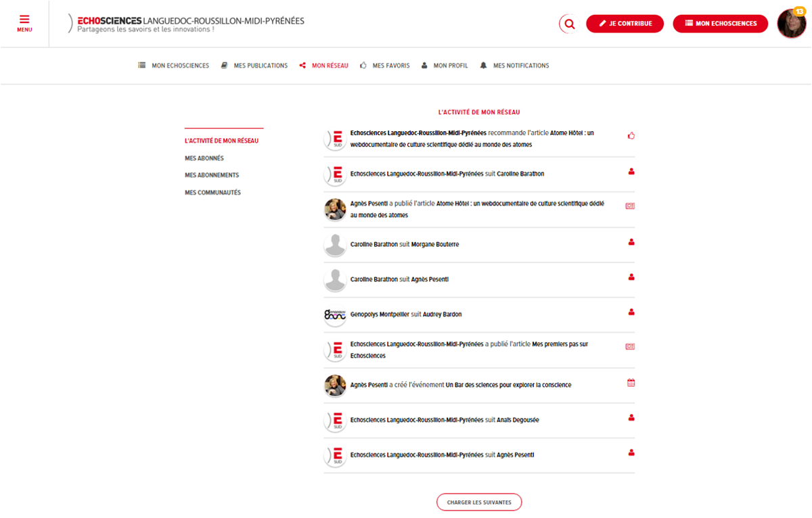The width and height of the screenshot is (812, 518).
Task: Click article icon beside Mes premiers pas row
Action: [x=630, y=347]
